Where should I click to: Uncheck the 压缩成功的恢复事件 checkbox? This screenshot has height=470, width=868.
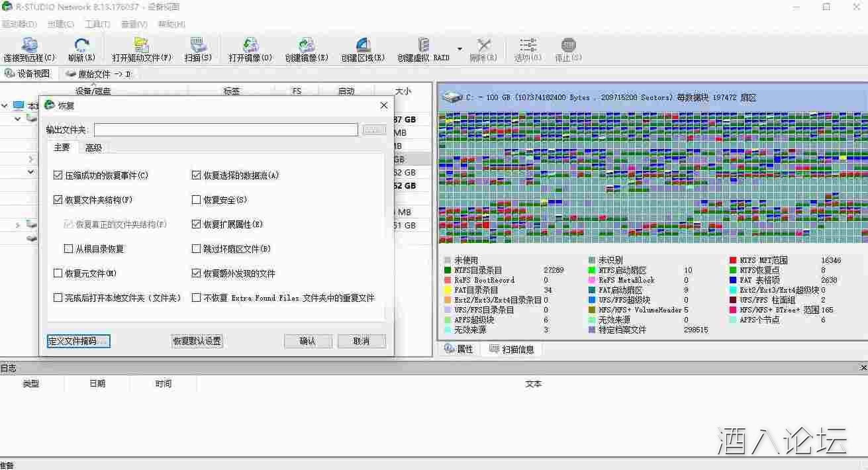pos(58,175)
